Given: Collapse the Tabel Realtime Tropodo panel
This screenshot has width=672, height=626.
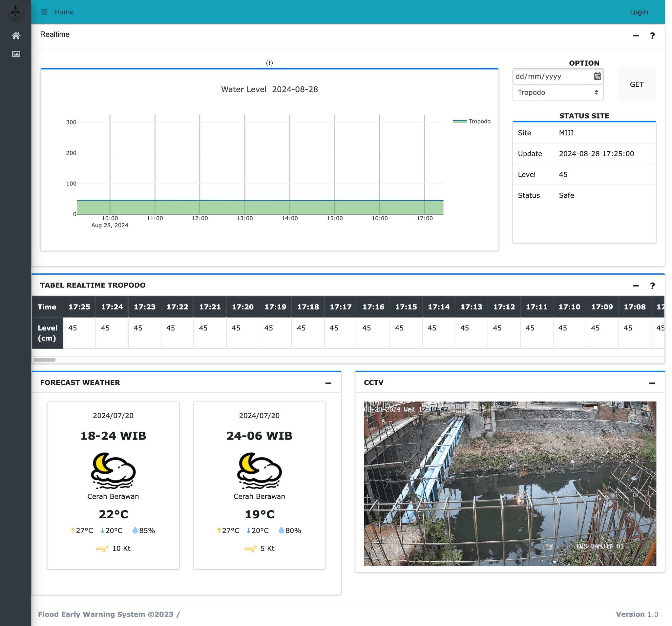Looking at the screenshot, I should coord(636,286).
